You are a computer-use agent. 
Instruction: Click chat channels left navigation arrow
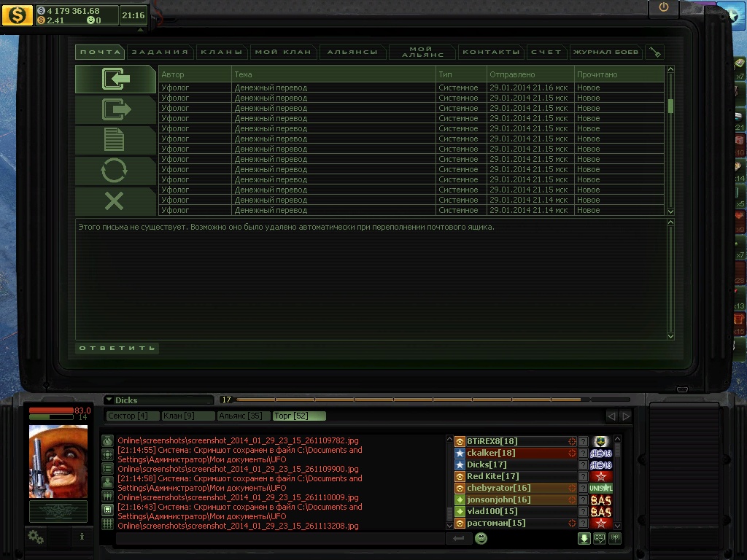611,416
